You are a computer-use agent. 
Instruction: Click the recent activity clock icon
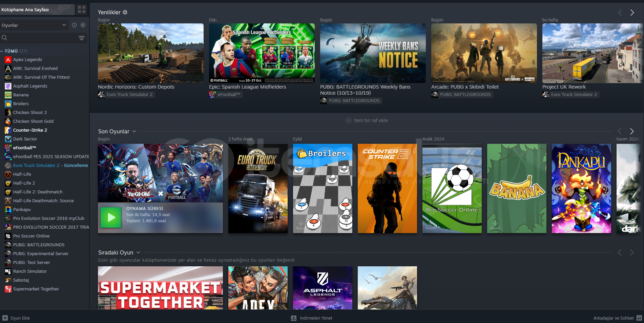click(x=74, y=25)
